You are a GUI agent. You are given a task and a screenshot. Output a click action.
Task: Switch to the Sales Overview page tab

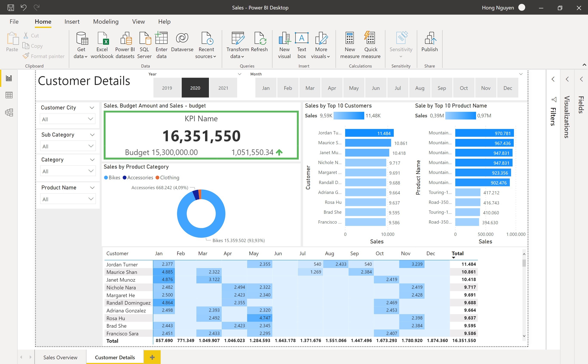[x=60, y=357]
